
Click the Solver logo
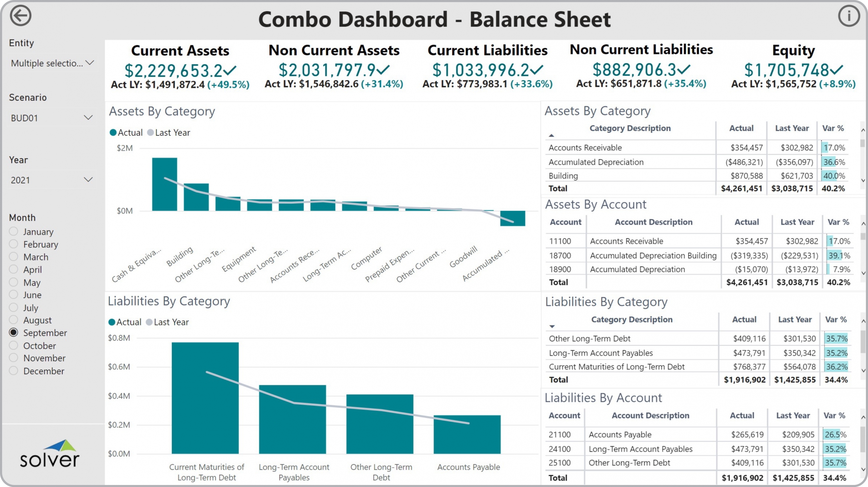(50, 454)
